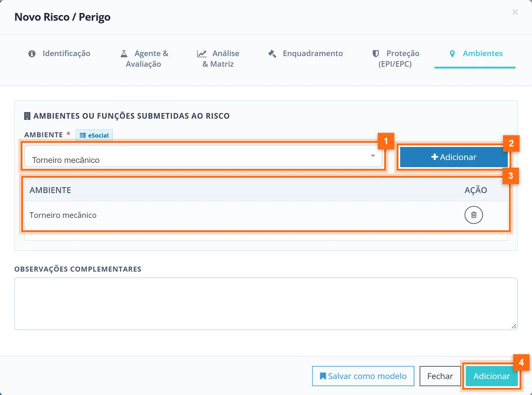Click the bookmark icon in Salvar como modelo
The image size is (532, 395).
click(323, 376)
